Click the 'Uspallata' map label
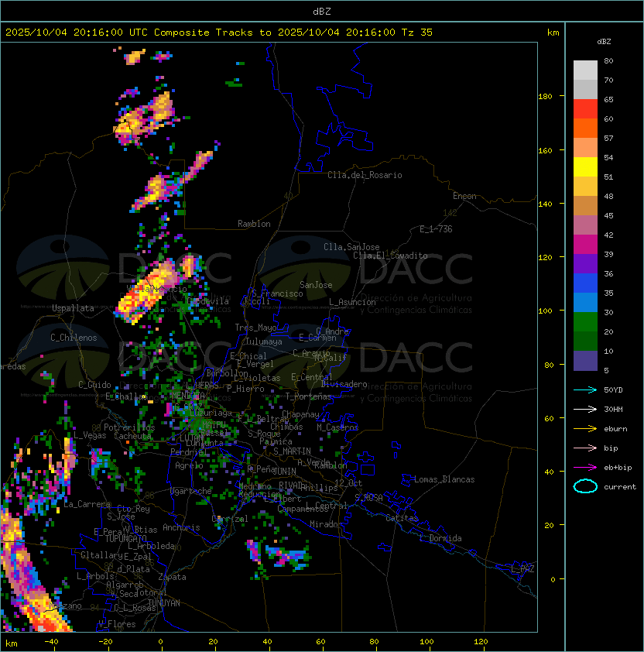The image size is (644, 652). [73, 308]
